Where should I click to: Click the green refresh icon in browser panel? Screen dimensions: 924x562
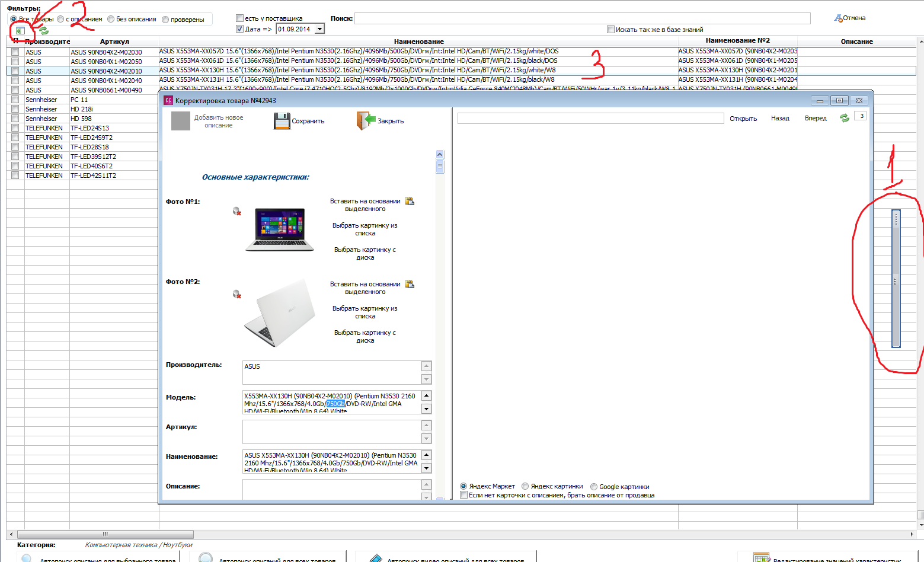(x=844, y=119)
